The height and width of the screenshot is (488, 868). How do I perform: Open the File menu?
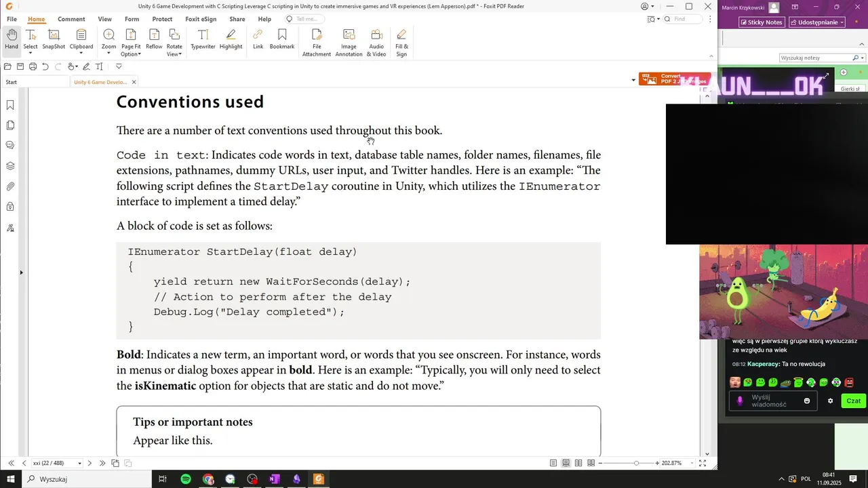pos(12,19)
